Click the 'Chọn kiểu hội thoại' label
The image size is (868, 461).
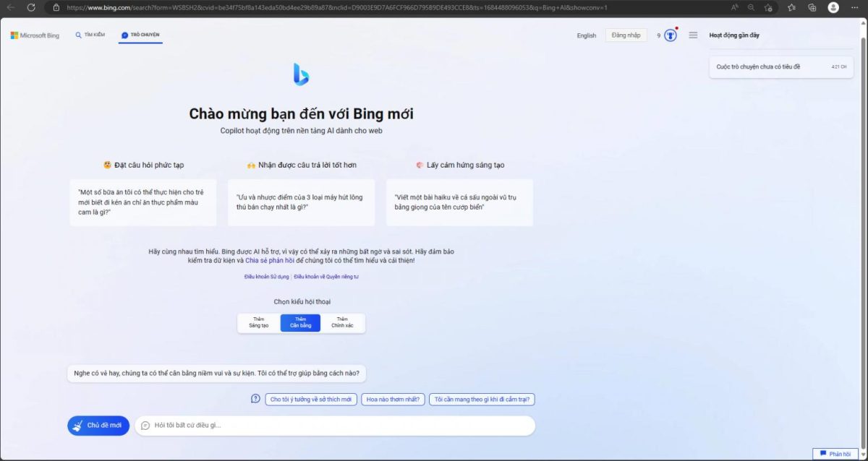302,301
